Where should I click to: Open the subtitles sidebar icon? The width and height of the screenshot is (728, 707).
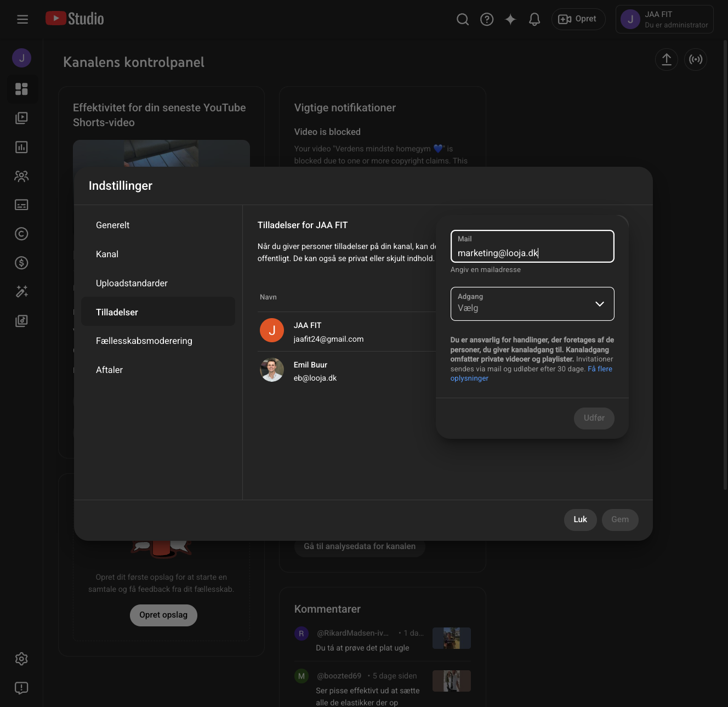(x=21, y=205)
